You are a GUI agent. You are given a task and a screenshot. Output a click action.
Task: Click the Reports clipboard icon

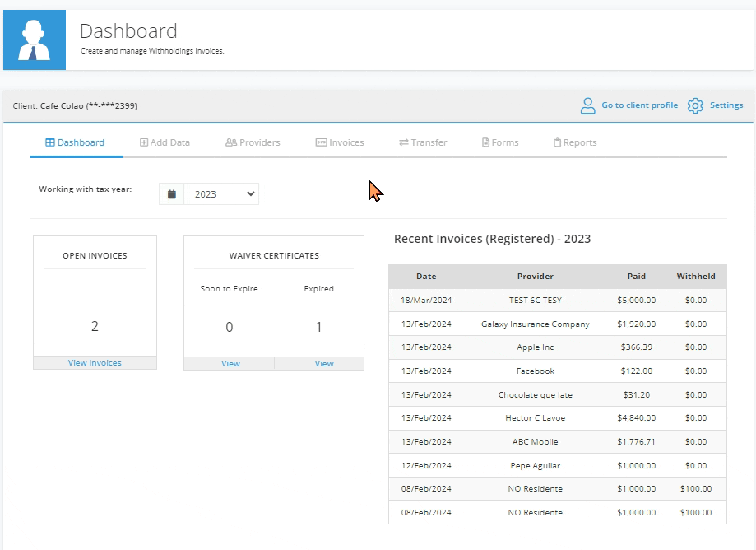click(x=557, y=142)
